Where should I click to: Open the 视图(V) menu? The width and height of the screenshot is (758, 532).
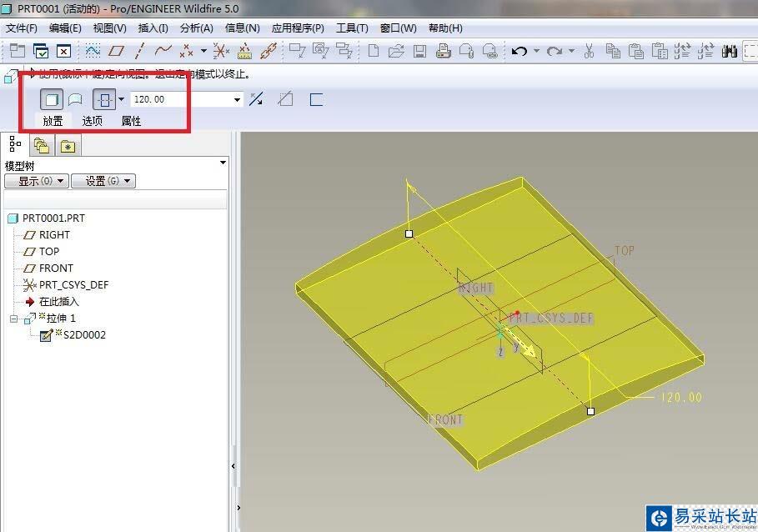109,28
